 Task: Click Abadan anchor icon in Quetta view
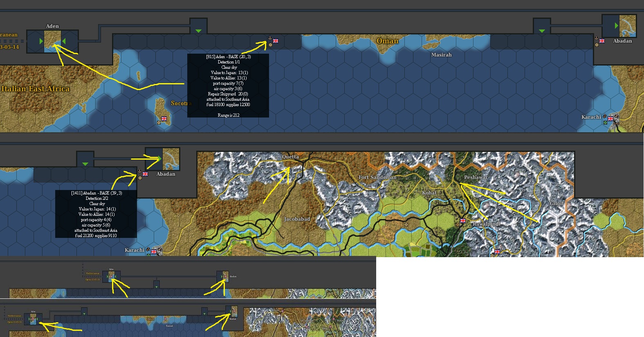[139, 171]
